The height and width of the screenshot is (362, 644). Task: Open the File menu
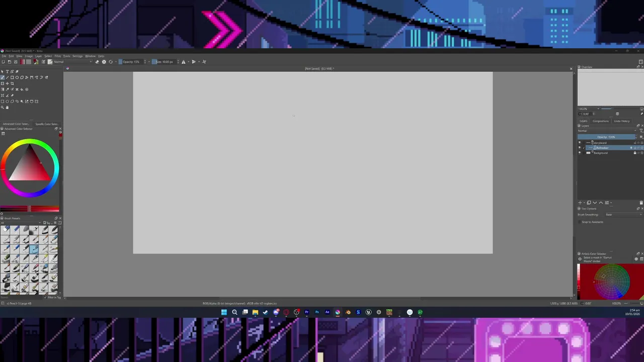coord(4,56)
